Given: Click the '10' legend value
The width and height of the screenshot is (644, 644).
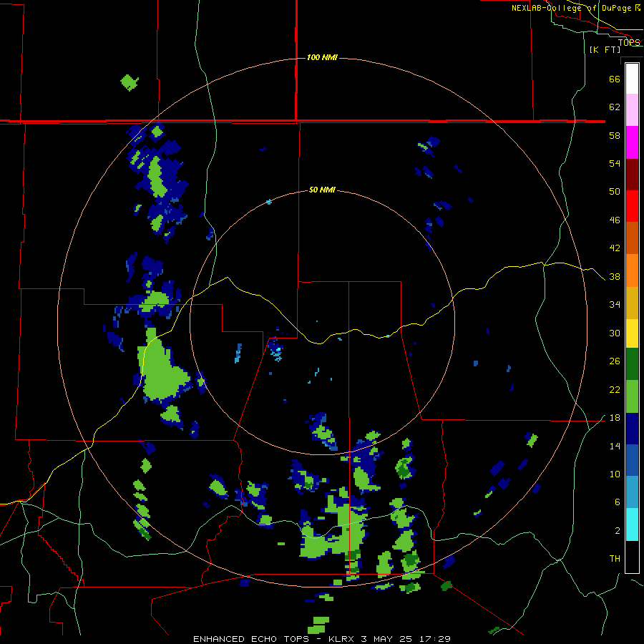Looking at the screenshot, I should point(615,474).
